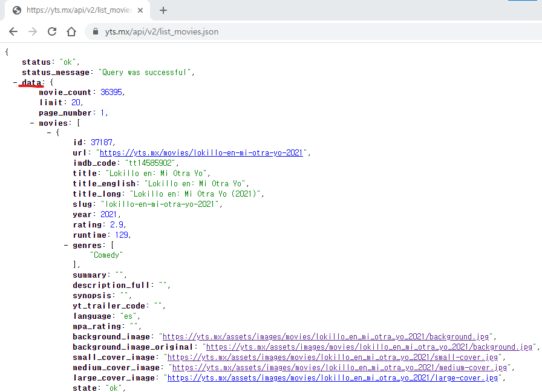The height and width of the screenshot is (392, 542).
Task: Open the medium-cover.jpg link
Action: pos(339,368)
